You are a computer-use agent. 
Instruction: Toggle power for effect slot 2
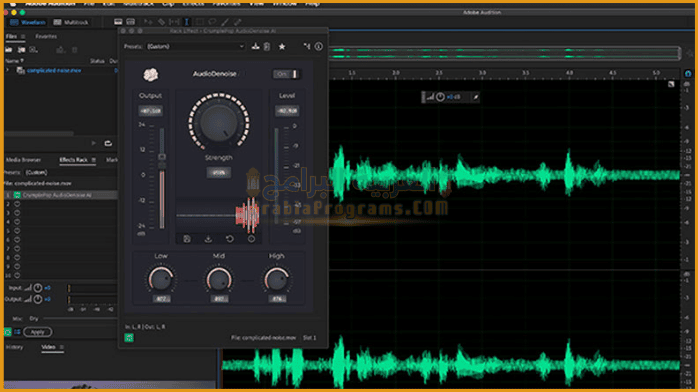(17, 204)
